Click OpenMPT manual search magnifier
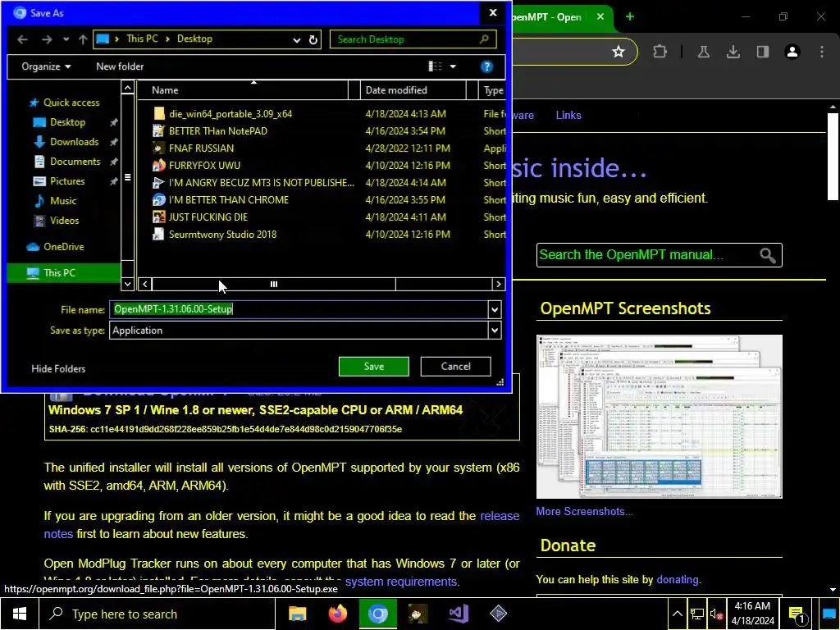Viewport: 840px width, 630px height. (768, 255)
